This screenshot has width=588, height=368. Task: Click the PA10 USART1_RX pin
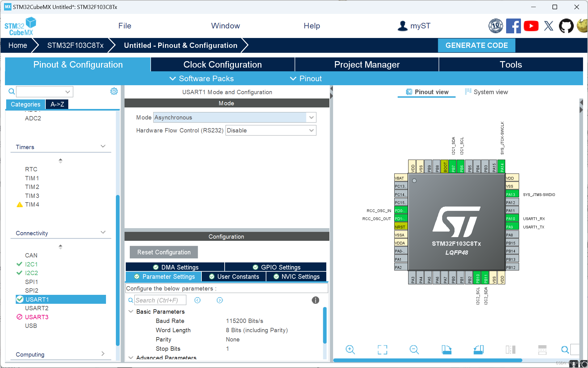512,219
